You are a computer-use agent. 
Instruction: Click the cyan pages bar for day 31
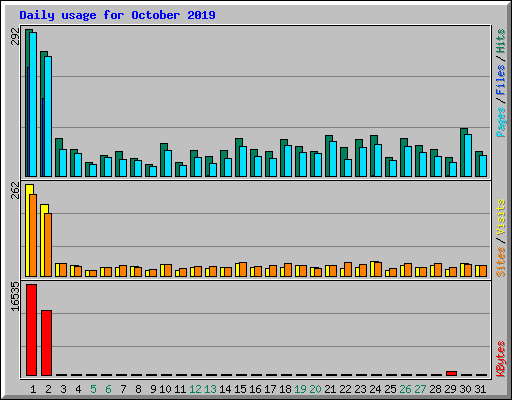pos(483,166)
